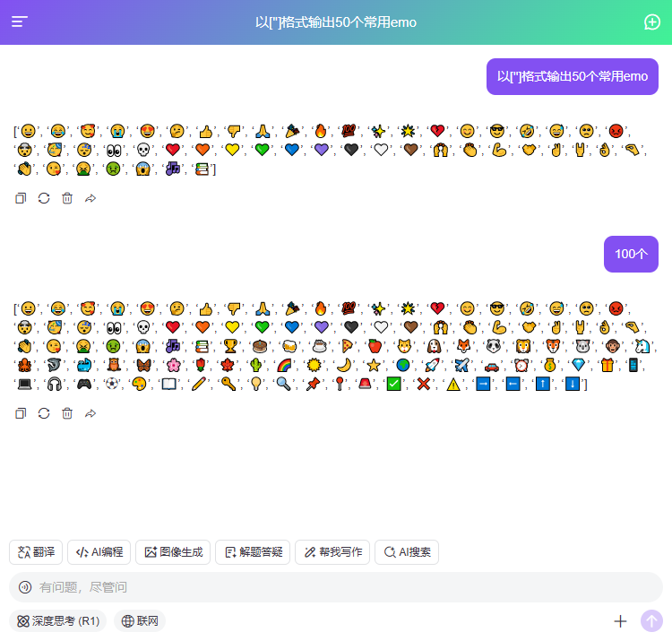This screenshot has height=641, width=672.
Task: Choose the AI编程 quick action
Action: tap(99, 552)
